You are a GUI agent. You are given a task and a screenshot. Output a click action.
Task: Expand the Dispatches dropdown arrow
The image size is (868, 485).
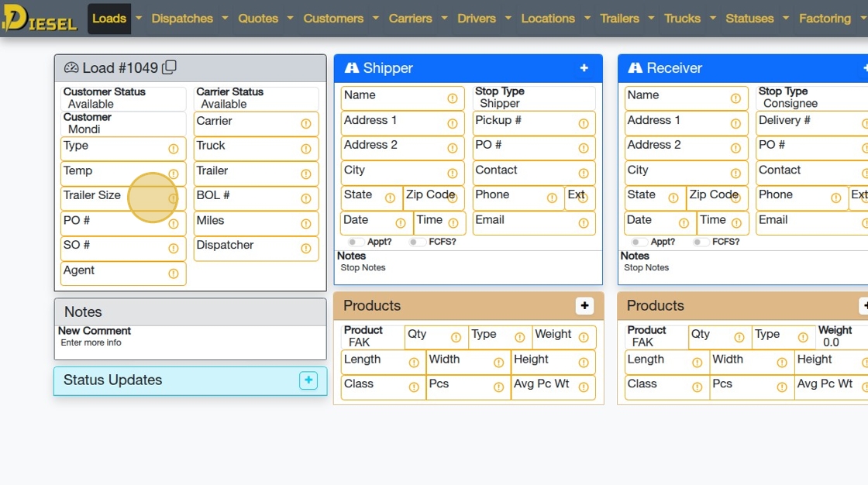[x=225, y=19]
